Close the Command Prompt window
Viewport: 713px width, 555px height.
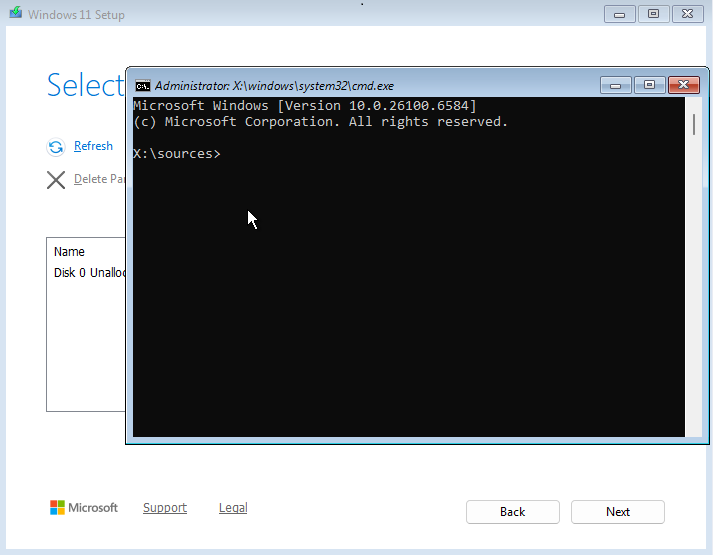click(x=683, y=85)
